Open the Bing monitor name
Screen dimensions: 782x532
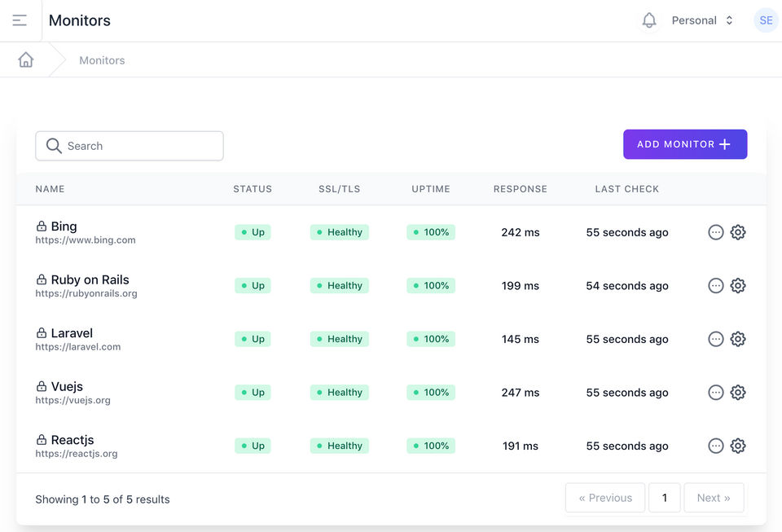(x=64, y=226)
